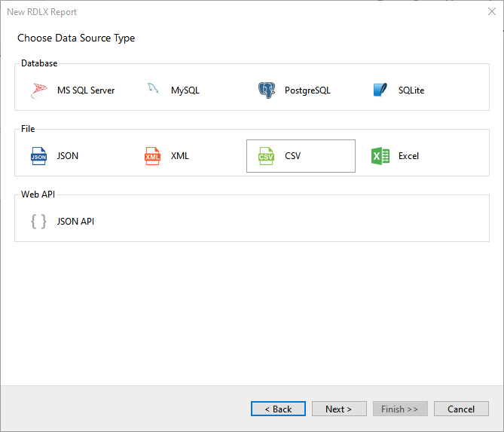504x432 pixels.
Task: Select the SQLite feather icon
Action: 380,90
